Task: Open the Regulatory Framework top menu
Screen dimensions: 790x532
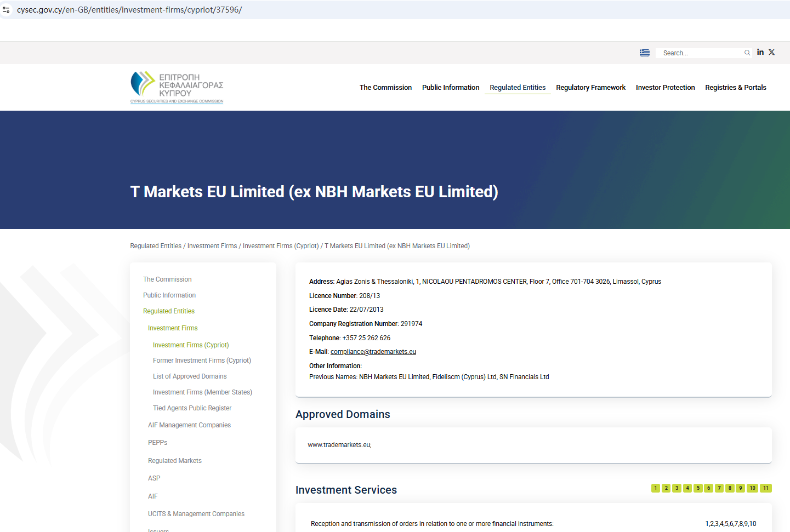Action: [x=590, y=88]
